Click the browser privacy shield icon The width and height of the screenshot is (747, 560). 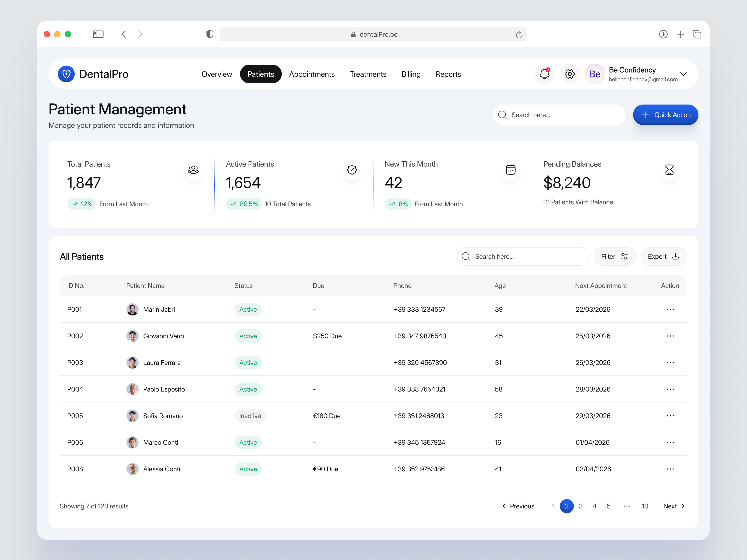(x=210, y=34)
